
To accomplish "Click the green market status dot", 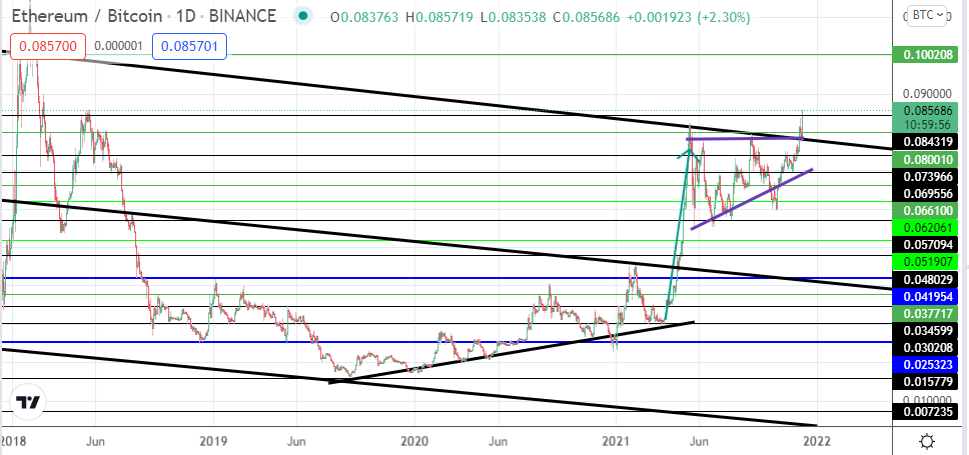I will pos(302,16).
